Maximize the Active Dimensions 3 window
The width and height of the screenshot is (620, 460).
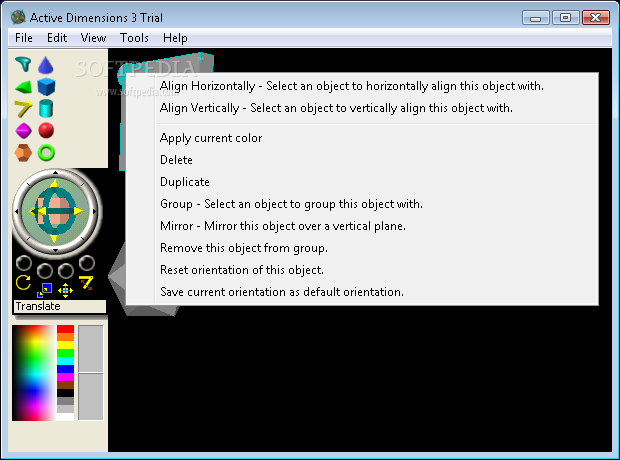pos(565,18)
